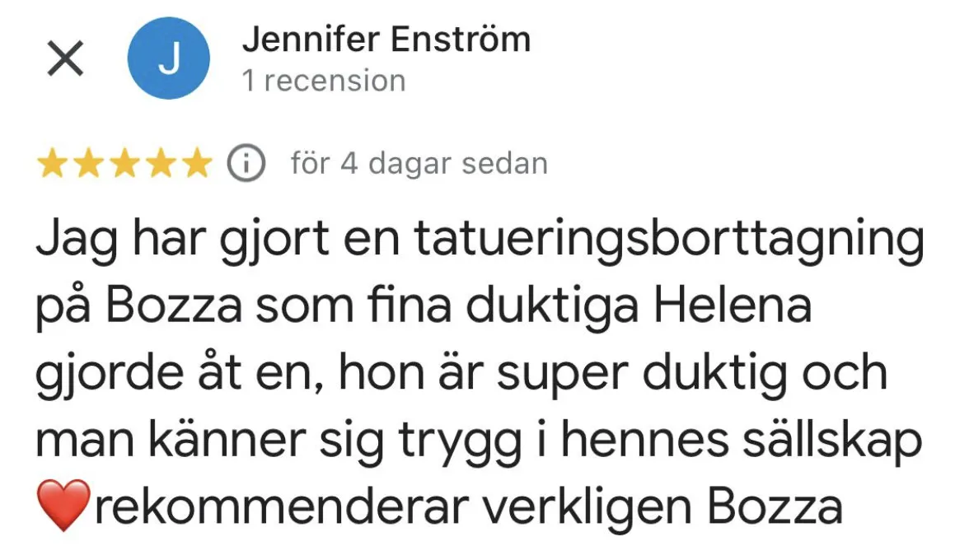The height and width of the screenshot is (560, 969).
Task: Click the final "Bozza" at the review's end
Action: pos(775,507)
